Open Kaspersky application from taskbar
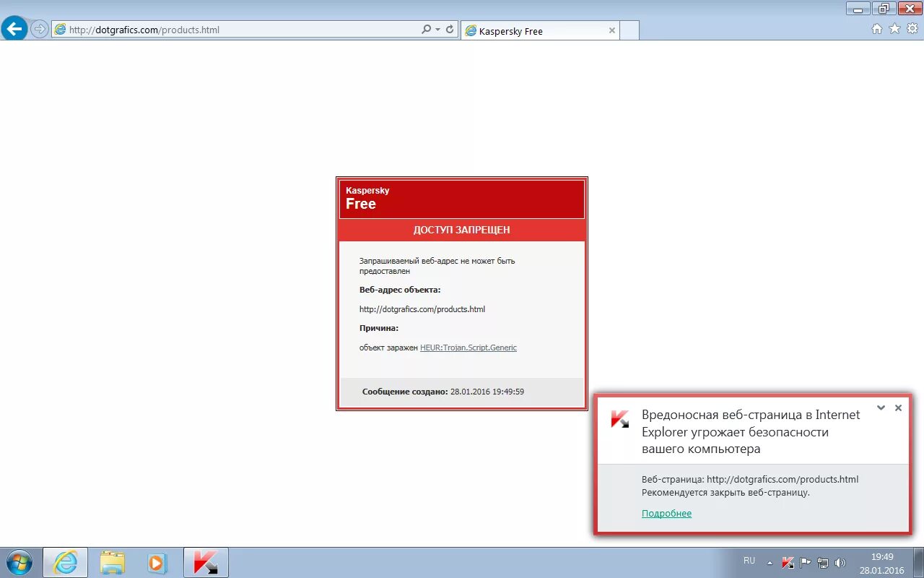 tap(206, 562)
